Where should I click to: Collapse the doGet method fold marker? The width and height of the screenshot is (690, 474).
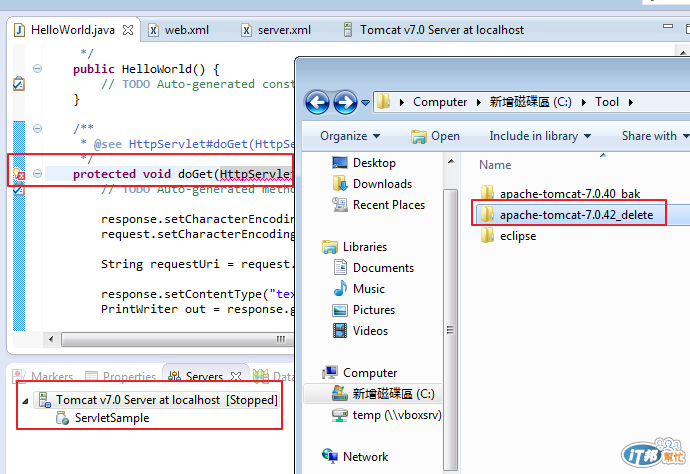pyautogui.click(x=37, y=174)
